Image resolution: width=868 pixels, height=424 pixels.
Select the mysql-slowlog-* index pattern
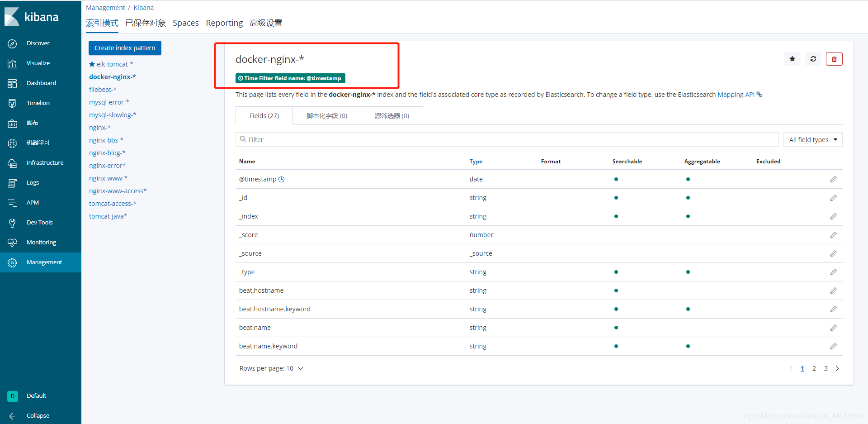tap(113, 115)
